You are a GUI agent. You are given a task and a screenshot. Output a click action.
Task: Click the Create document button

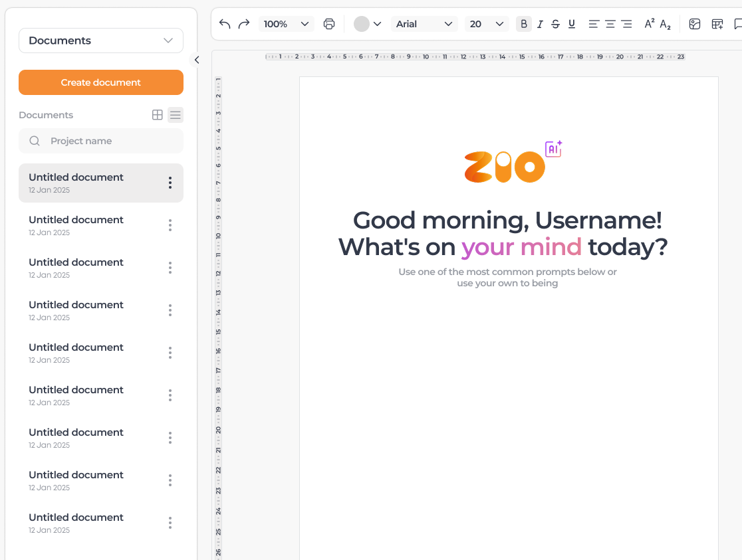point(100,82)
